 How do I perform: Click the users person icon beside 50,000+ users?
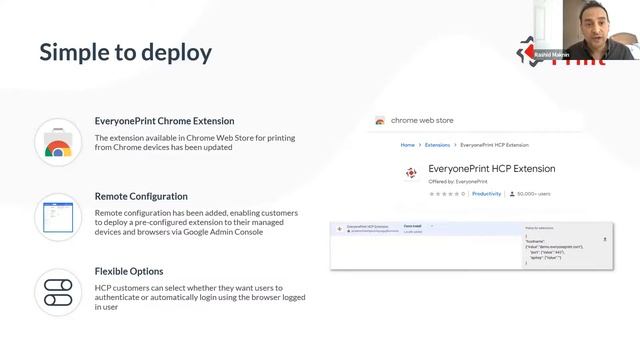click(x=512, y=194)
